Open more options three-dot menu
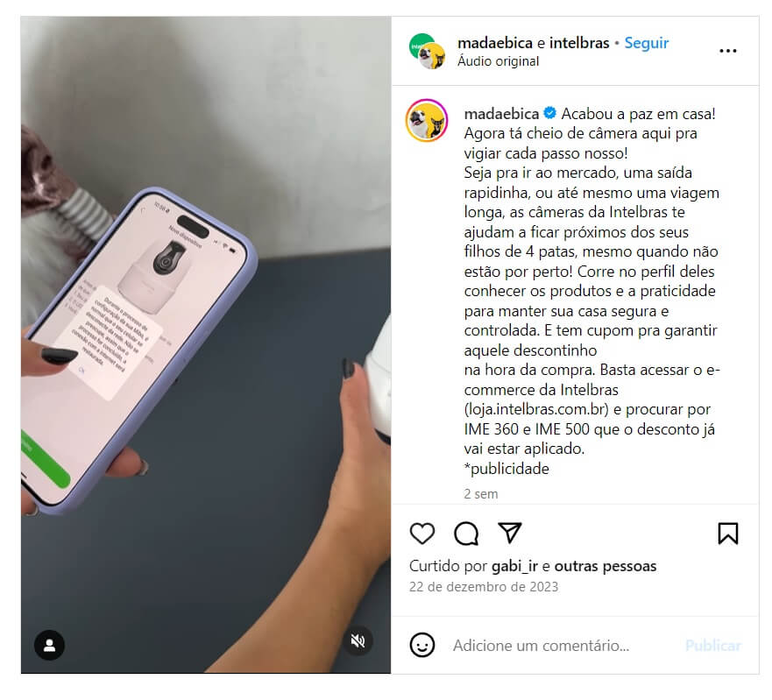 point(727,51)
